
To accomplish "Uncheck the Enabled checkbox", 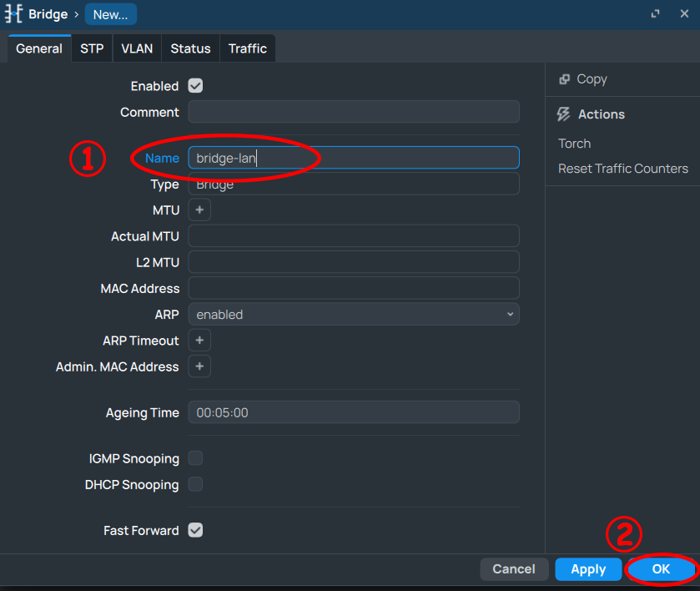I will click(x=195, y=86).
